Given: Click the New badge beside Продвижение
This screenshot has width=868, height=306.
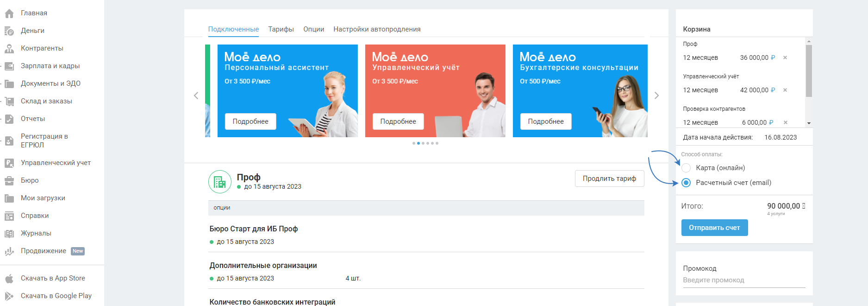Looking at the screenshot, I should pyautogui.click(x=78, y=251).
